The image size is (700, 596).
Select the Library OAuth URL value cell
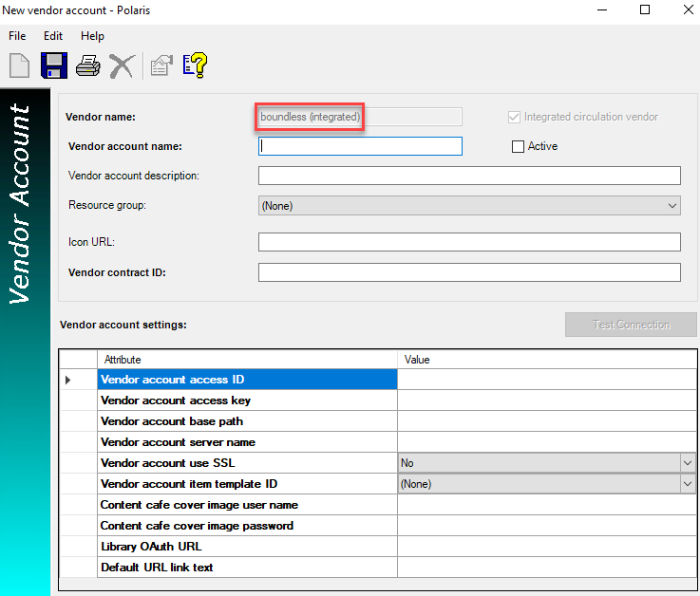click(x=546, y=547)
